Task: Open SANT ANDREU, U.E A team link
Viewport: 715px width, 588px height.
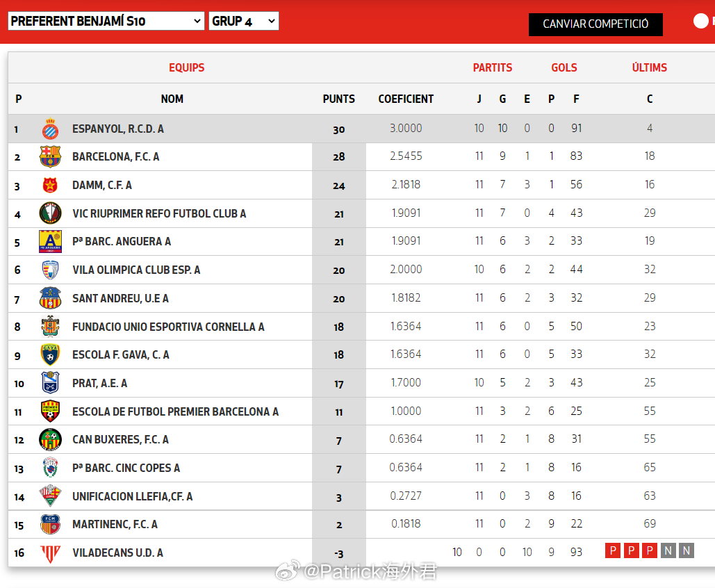Action: click(x=120, y=298)
